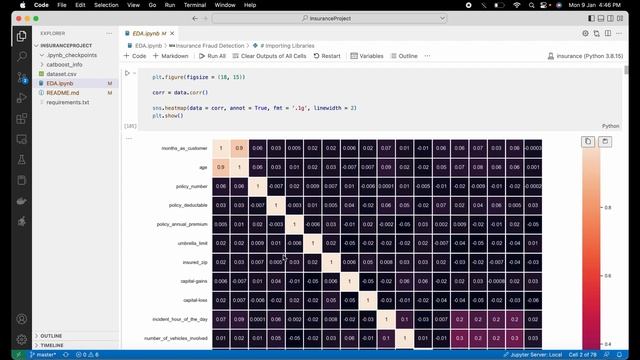This screenshot has height=360, width=640.
Task: Open the File menu
Action: pos(62,5)
